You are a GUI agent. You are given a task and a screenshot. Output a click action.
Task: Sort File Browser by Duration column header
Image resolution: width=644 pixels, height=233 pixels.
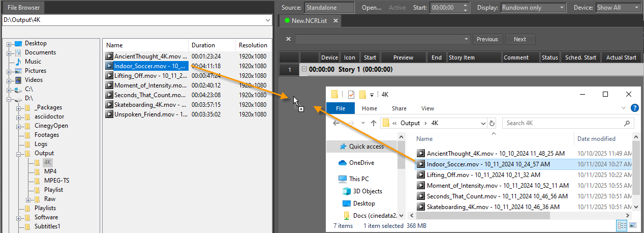coord(212,45)
